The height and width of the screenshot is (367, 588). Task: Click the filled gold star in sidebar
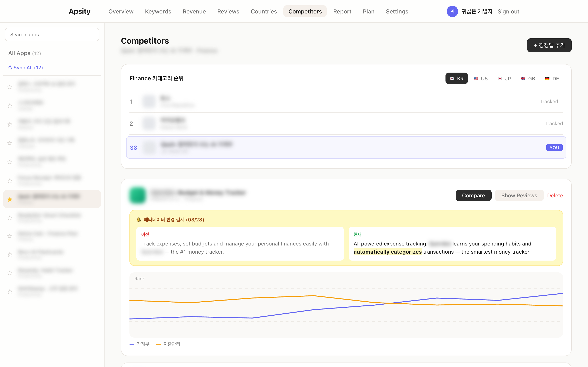(10, 199)
